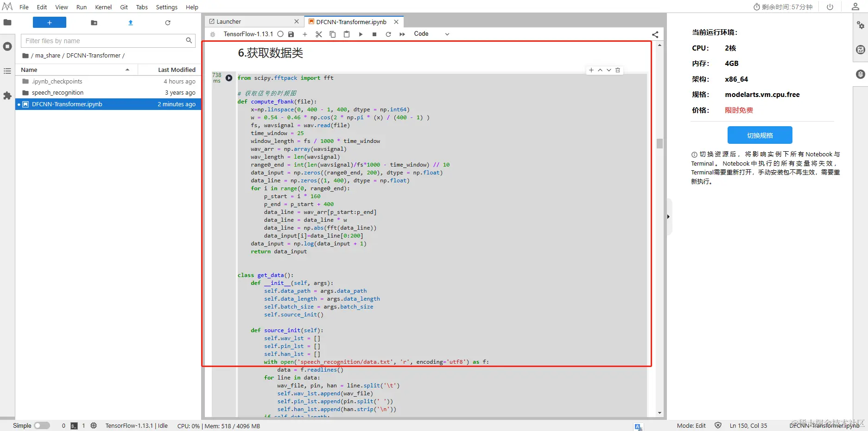
Task: Restart the kernel and run all cells
Action: (x=402, y=34)
